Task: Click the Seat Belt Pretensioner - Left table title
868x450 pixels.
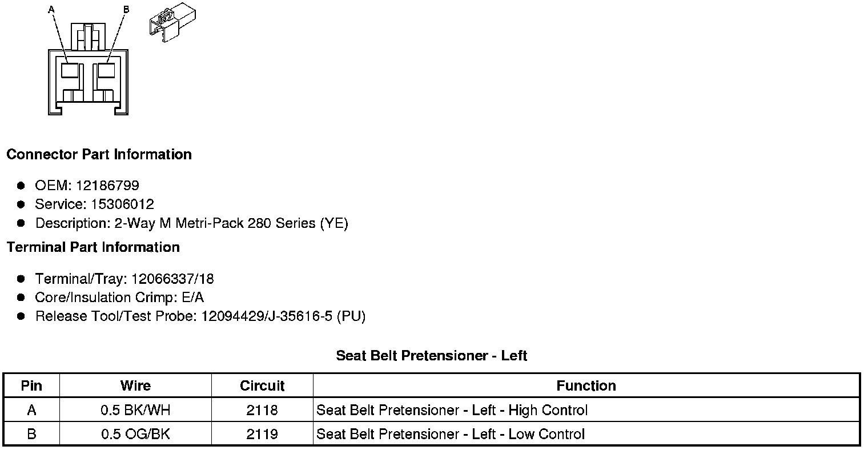Action: point(431,356)
